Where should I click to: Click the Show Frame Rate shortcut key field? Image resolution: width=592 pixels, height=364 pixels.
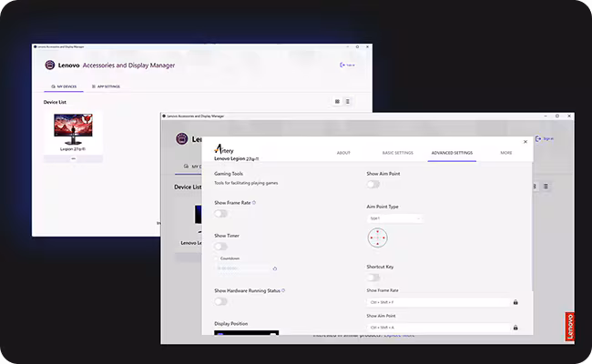[437, 302]
